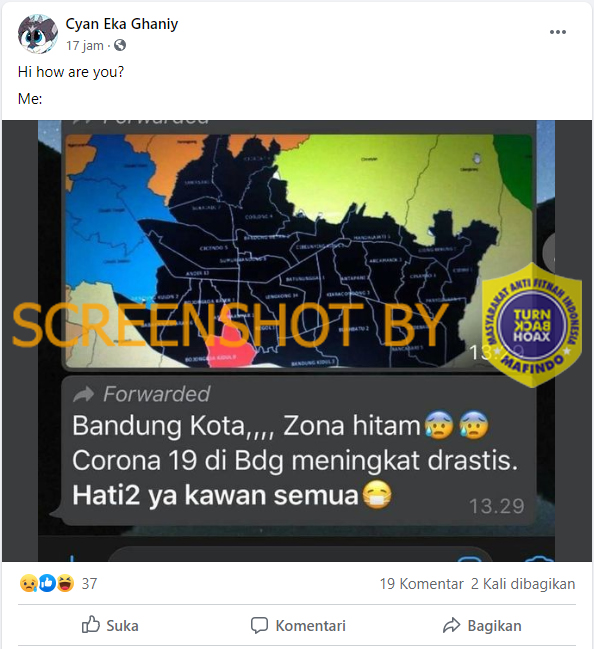Click the Bagikan share button

(x=482, y=625)
